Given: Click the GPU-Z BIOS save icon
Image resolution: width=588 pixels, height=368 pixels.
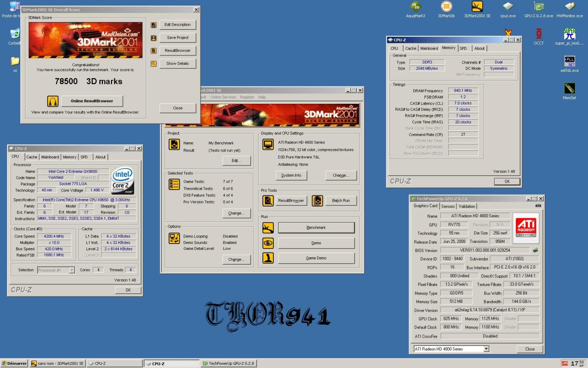Looking at the screenshot, I should [x=535, y=250].
